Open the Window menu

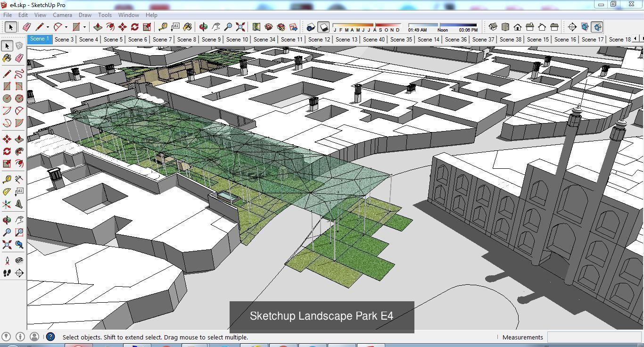(128, 15)
